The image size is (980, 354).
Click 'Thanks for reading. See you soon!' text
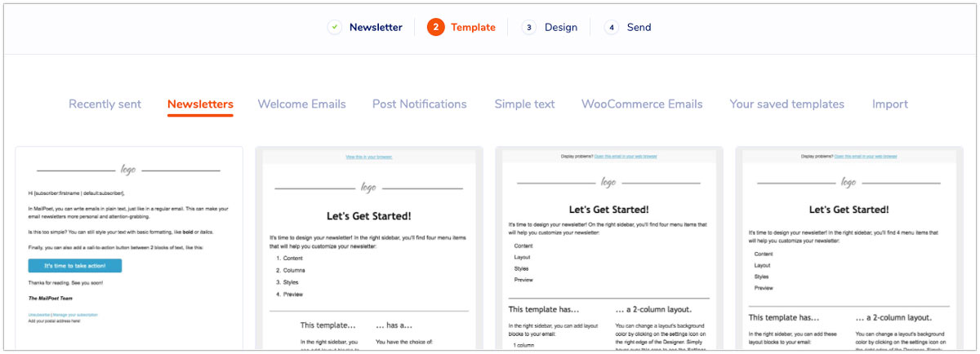[65, 282]
